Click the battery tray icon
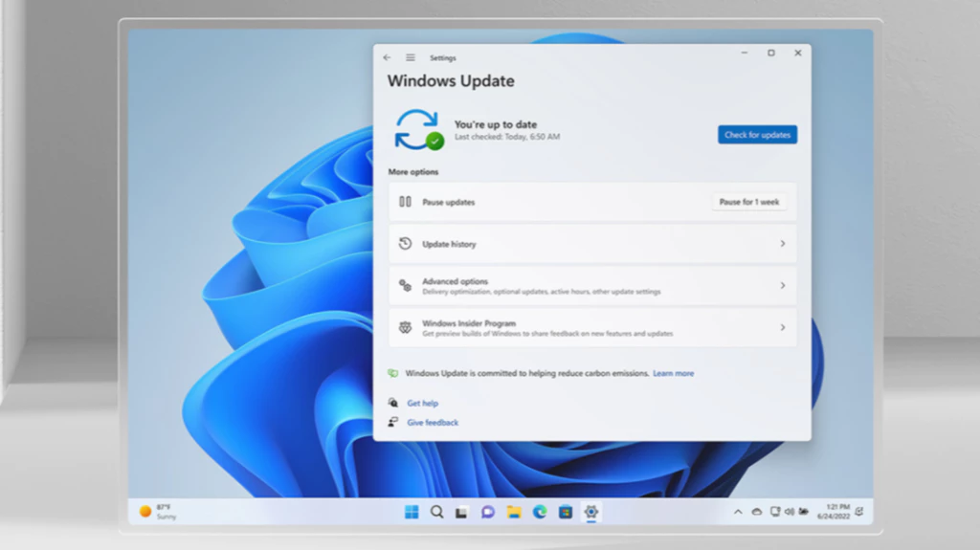 (x=804, y=512)
